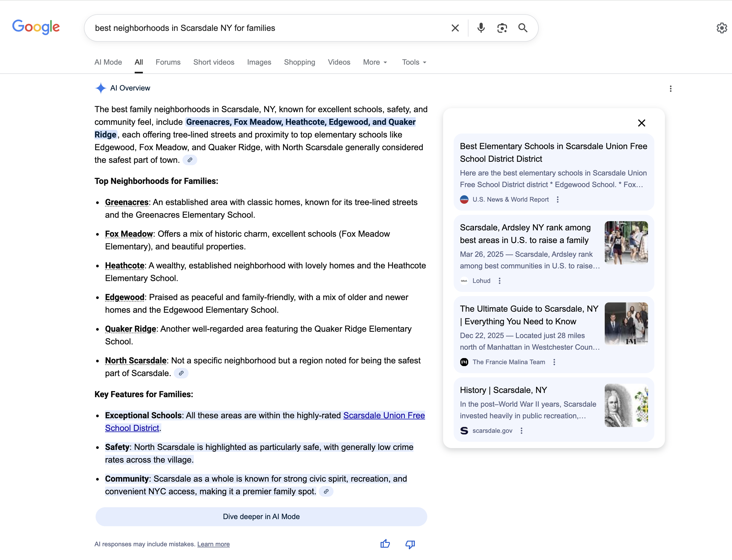The height and width of the screenshot is (560, 732).
Task: Expand the More search filters dropdown
Action: (x=375, y=62)
